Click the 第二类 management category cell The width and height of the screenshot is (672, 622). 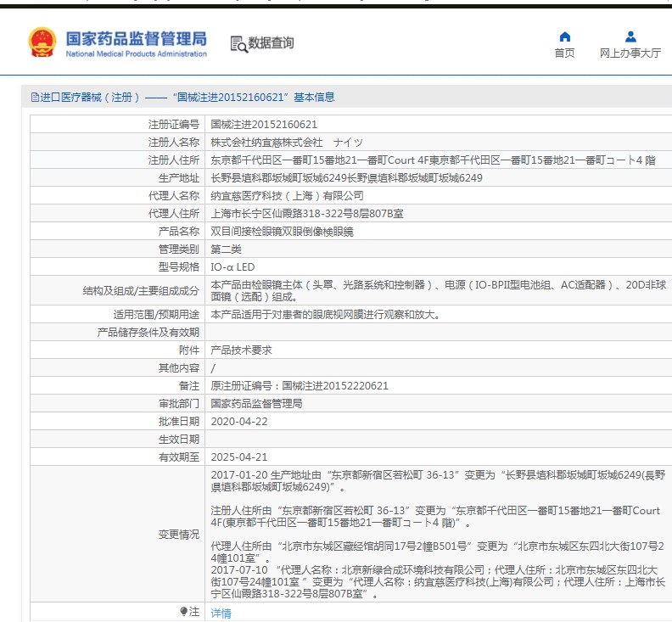click(x=226, y=249)
